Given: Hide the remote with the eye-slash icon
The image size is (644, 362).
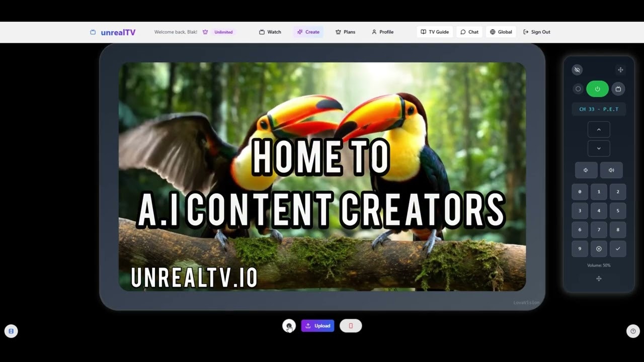Looking at the screenshot, I should click(577, 70).
